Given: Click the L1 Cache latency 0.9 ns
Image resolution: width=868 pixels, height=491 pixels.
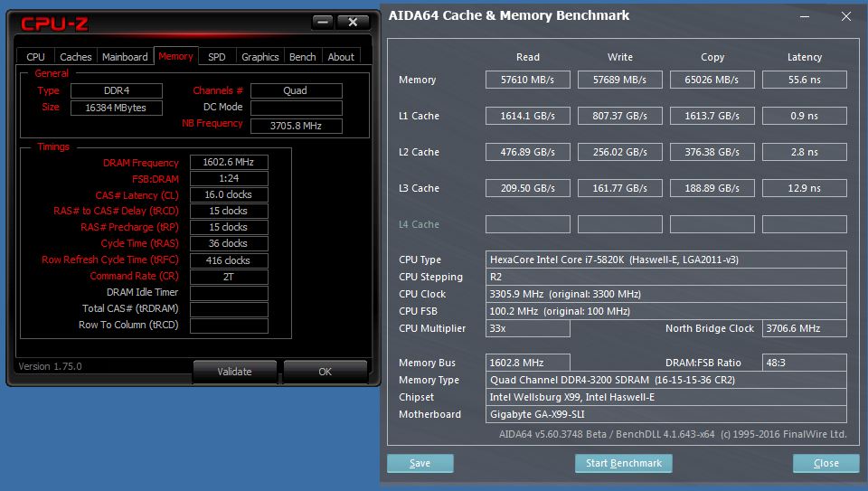Looking at the screenshot, I should [805, 116].
